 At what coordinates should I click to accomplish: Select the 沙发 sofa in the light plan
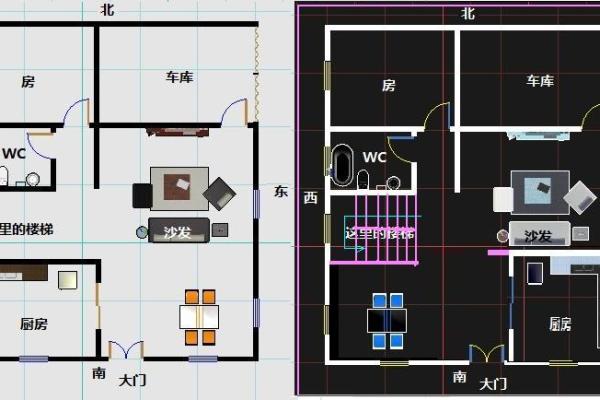tap(178, 231)
